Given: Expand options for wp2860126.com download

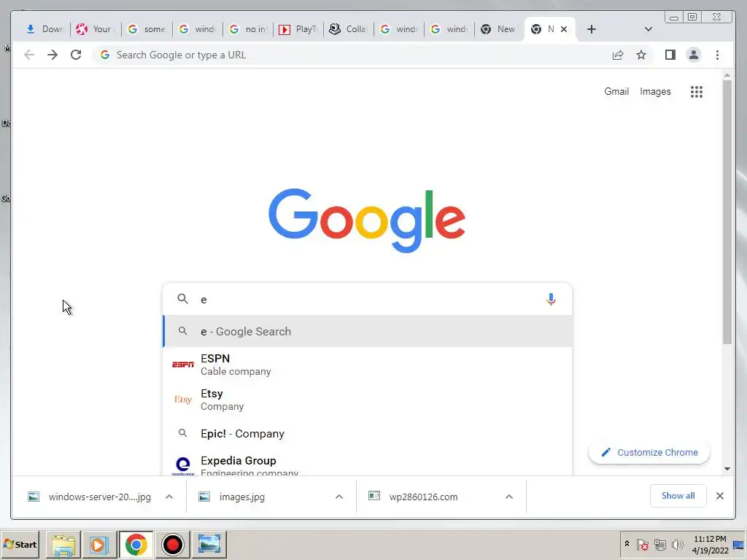Looking at the screenshot, I should pyautogui.click(x=508, y=497).
